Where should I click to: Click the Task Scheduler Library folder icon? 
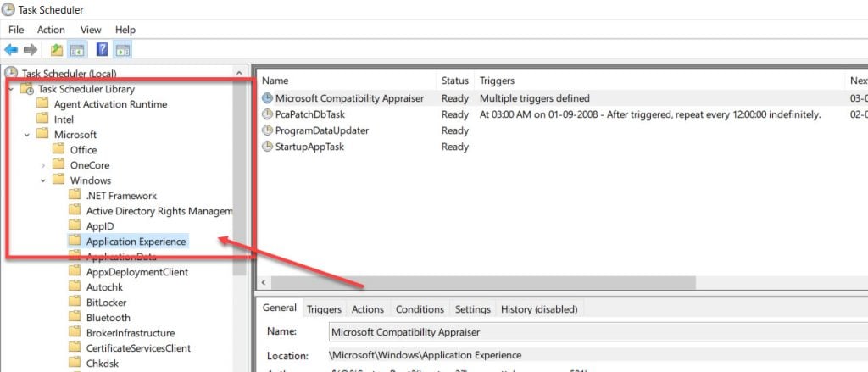(27, 89)
